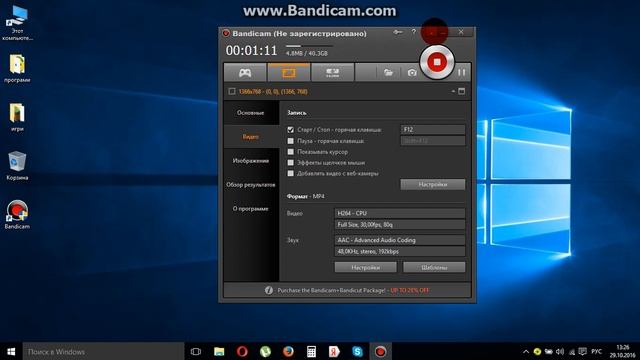The image size is (640, 360).
Task: Open uTorrent from the taskbar
Action: [265, 351]
